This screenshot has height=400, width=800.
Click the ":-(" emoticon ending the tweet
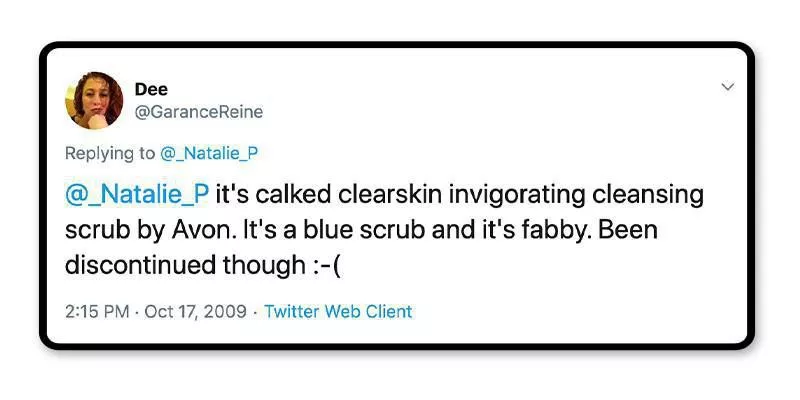(324, 267)
